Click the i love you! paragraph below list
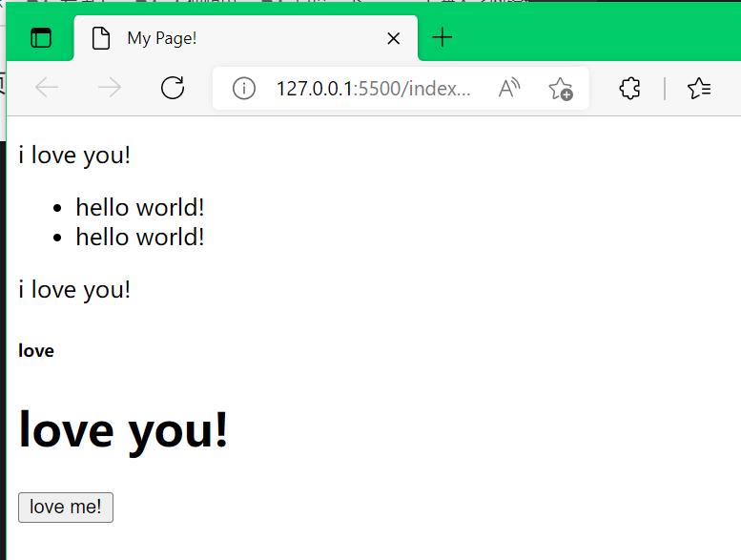Screen dimensions: 741x560 pos(74,290)
